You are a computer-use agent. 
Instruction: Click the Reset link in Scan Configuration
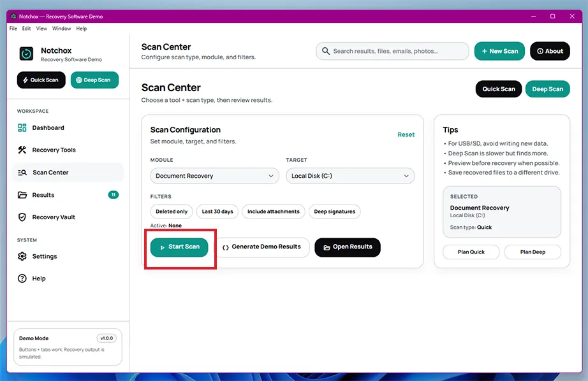(406, 134)
